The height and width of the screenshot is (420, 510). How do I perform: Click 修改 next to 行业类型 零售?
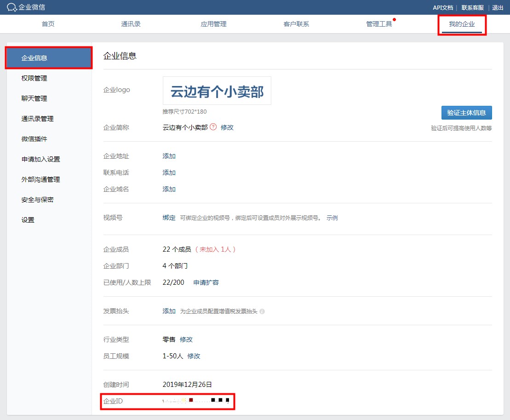tap(186, 339)
